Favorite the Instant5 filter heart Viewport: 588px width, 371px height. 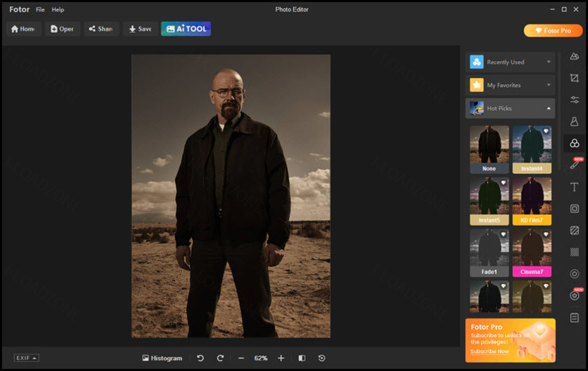(503, 183)
